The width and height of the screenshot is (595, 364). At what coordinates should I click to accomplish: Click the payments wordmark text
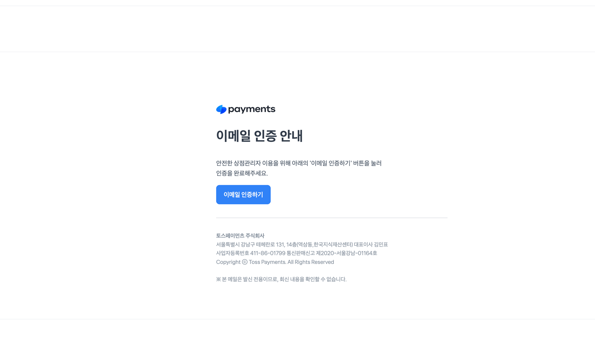[x=252, y=109]
